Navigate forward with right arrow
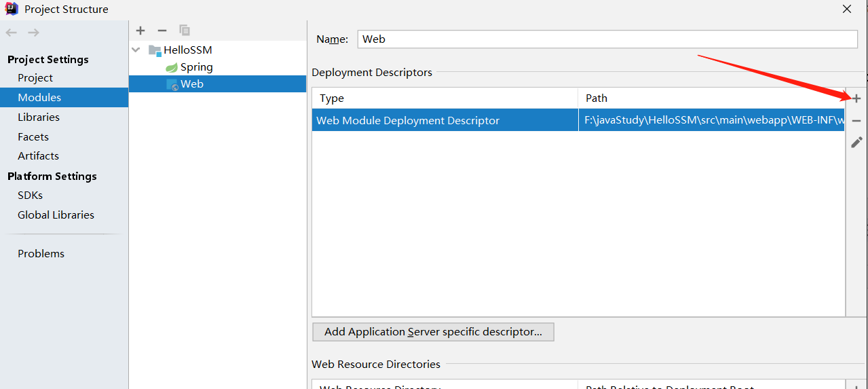868x389 pixels. (x=33, y=33)
